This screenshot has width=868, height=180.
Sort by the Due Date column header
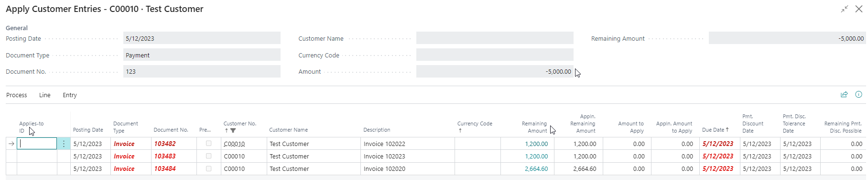tap(715, 130)
